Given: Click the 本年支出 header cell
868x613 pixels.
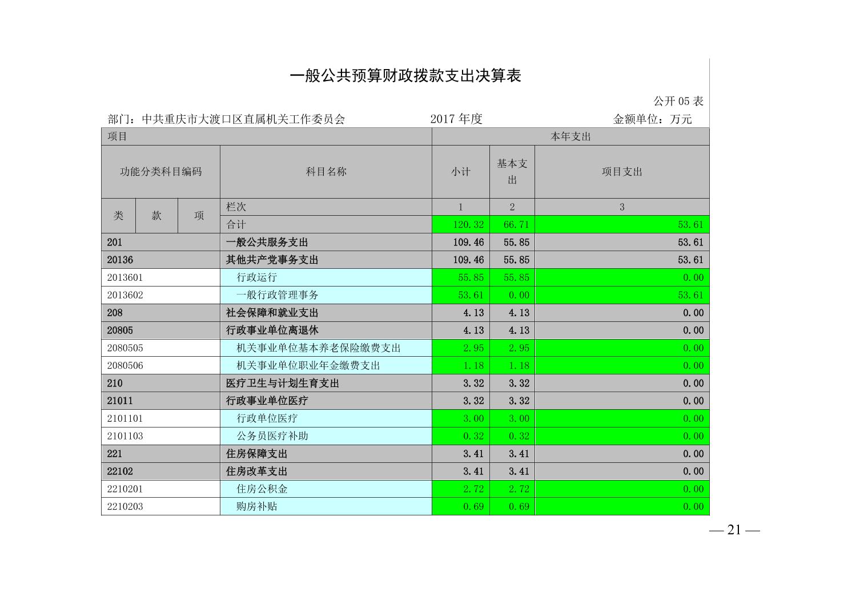Looking at the screenshot, I should click(x=570, y=136).
